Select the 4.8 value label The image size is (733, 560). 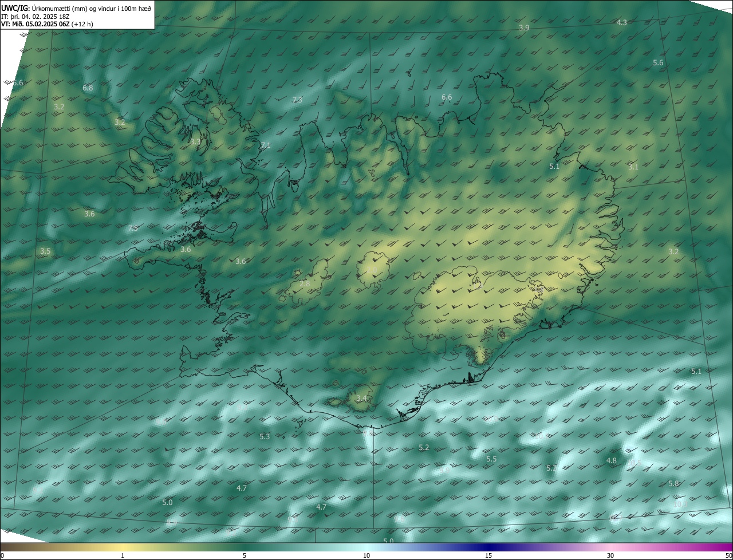612,461
